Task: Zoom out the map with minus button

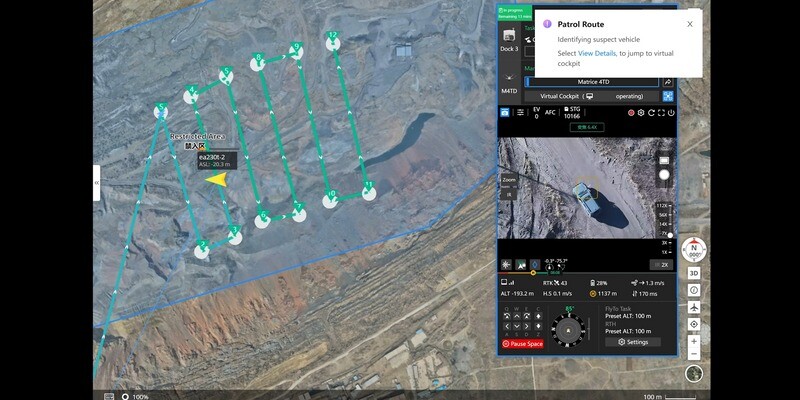Action: [694, 354]
